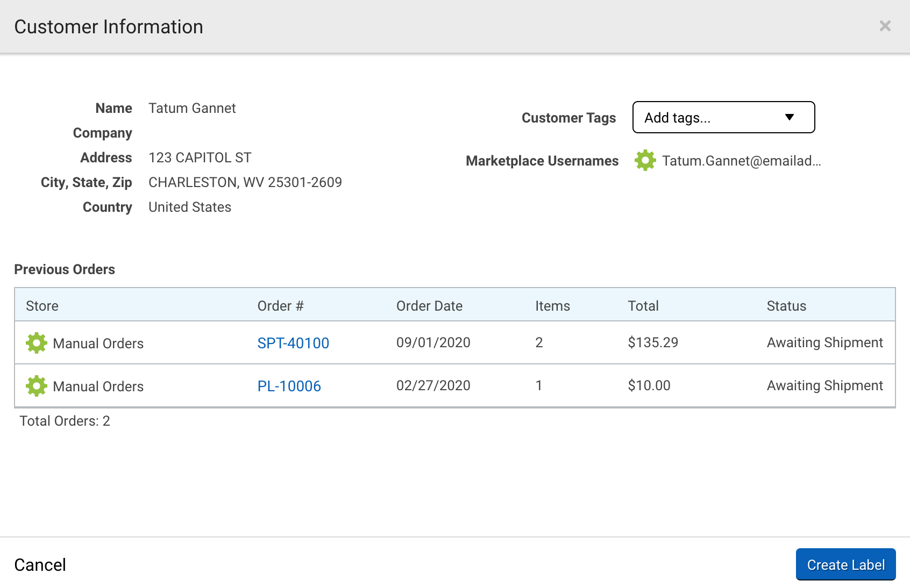Screen dimensions: 910x588
Task: Close the Customer Information dialog
Action: point(885,26)
